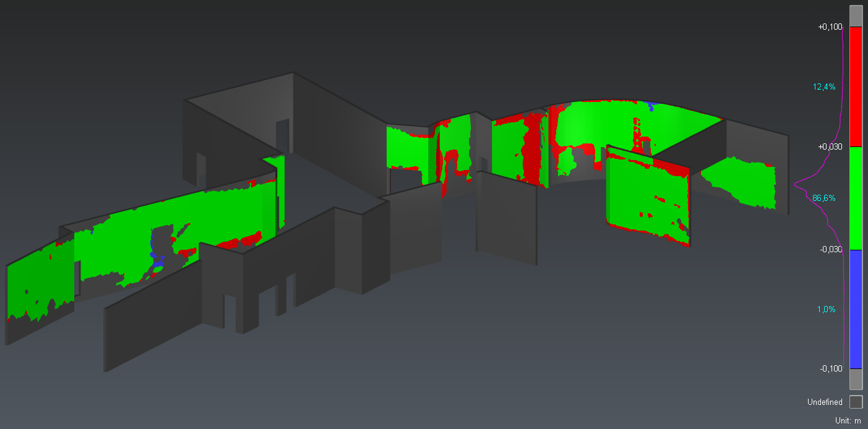Click the 1,0% percentage label
Screen dimensions: 868x429
[x=826, y=309]
